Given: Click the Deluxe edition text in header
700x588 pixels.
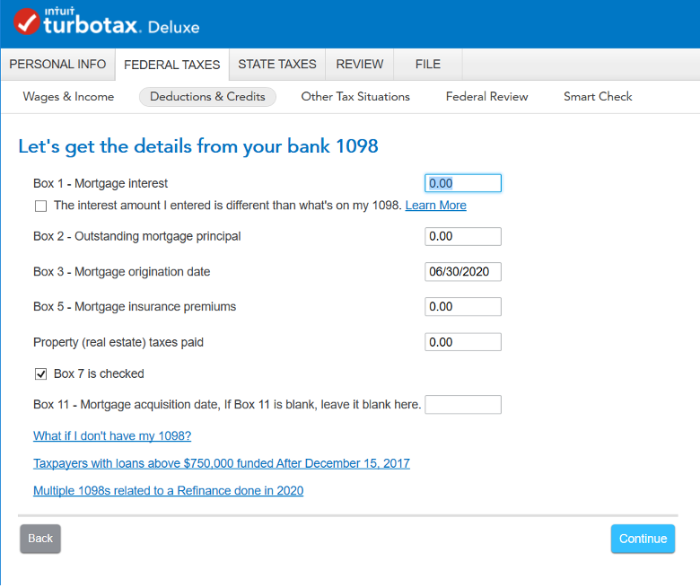Looking at the screenshot, I should tap(174, 27).
